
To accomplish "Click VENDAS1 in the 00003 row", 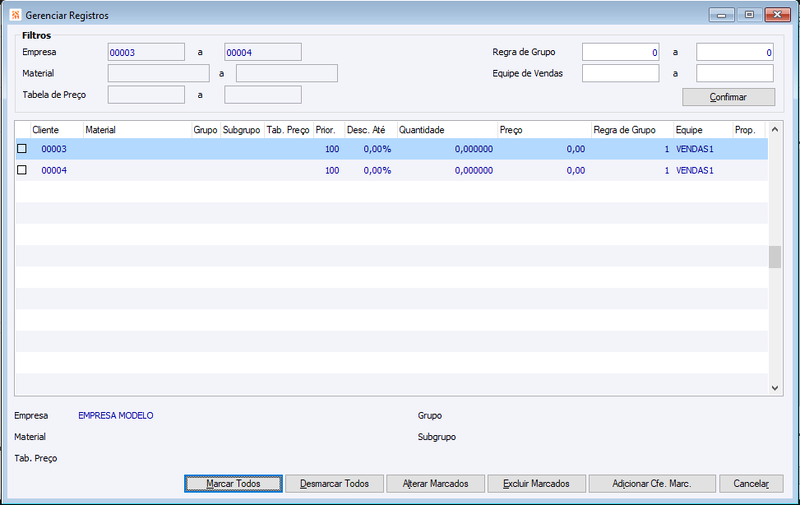I will click(x=694, y=149).
